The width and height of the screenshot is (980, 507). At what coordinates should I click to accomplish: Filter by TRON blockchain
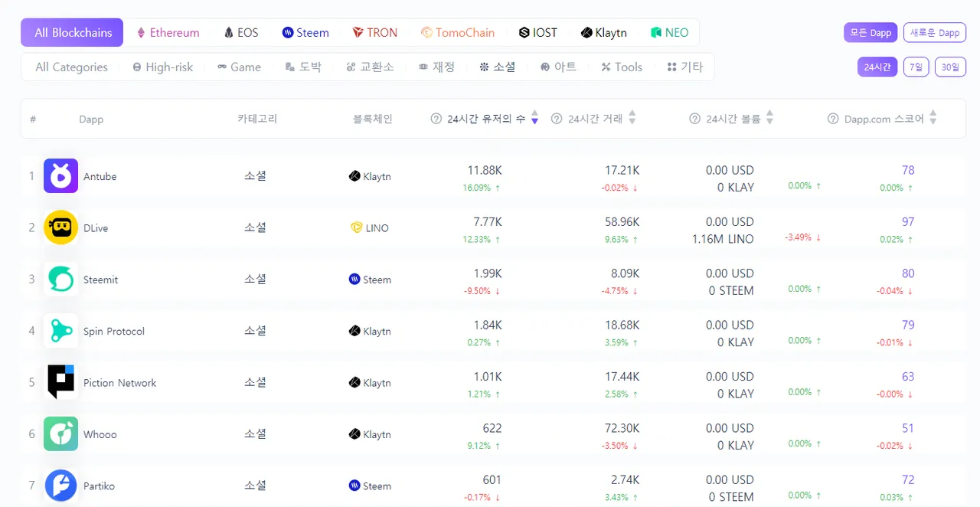coord(374,32)
